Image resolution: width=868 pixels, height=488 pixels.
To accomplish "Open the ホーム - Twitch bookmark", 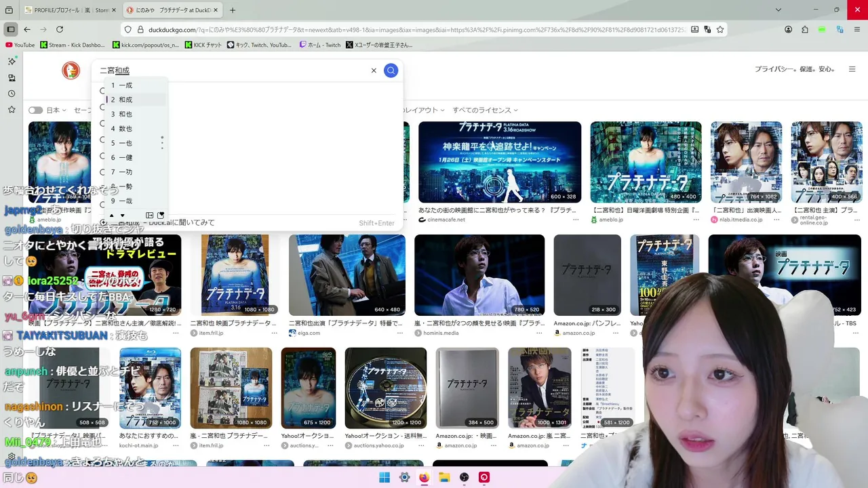I will (320, 45).
